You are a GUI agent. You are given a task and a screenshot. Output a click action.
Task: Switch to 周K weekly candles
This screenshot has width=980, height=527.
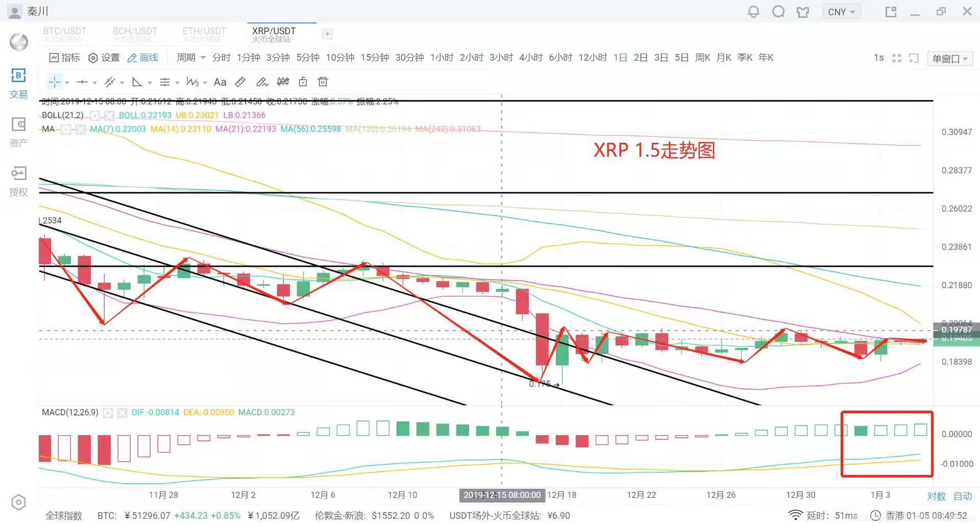point(703,58)
